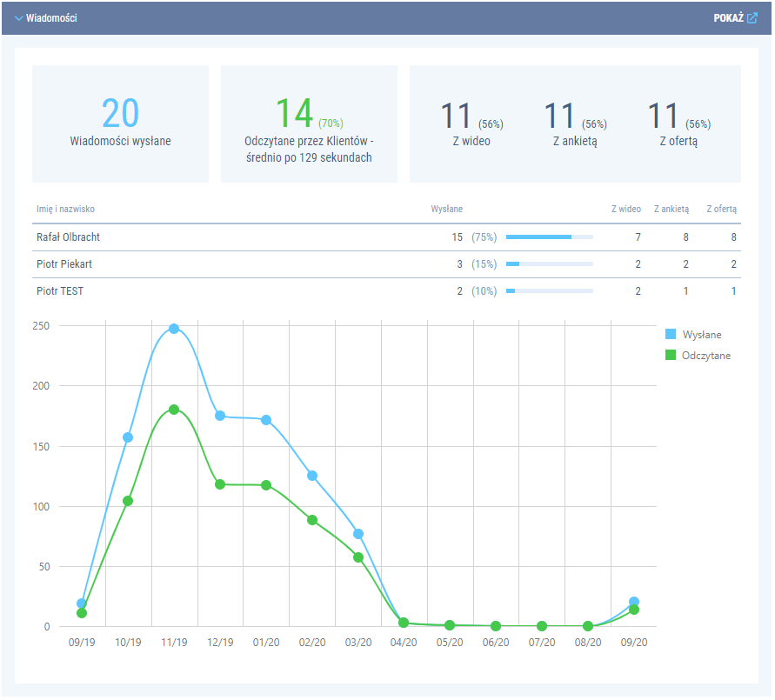
Task: Sort by the Z ankietą column header
Action: click(x=671, y=209)
